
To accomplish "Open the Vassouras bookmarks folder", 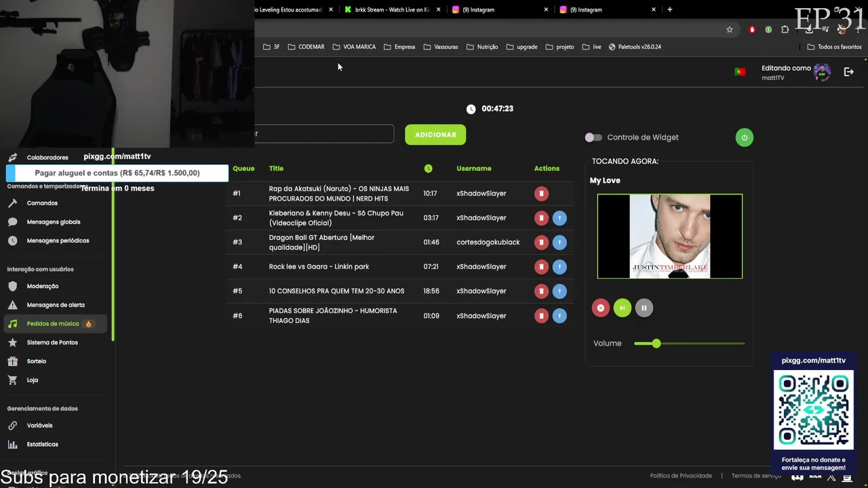I will pos(441,47).
